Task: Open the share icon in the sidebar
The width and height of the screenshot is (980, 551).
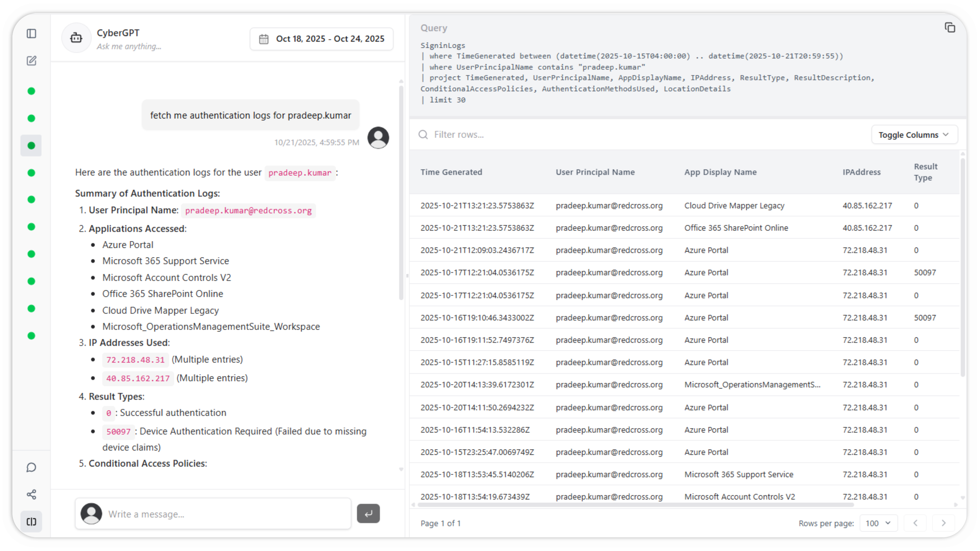Action: (32, 494)
